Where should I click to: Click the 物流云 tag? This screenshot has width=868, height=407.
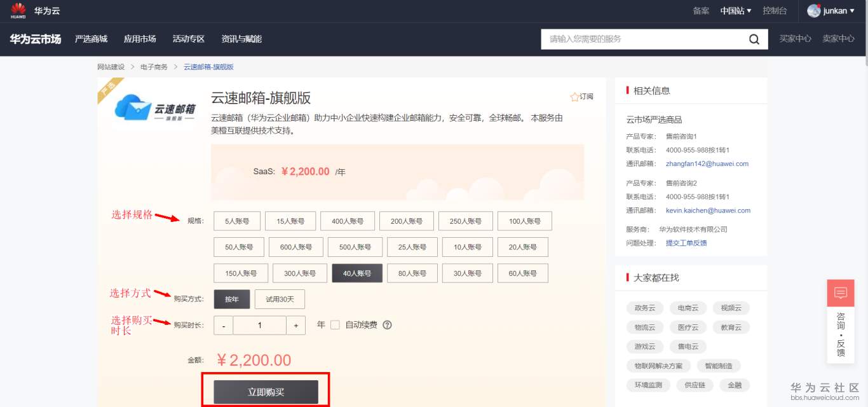[x=645, y=328]
